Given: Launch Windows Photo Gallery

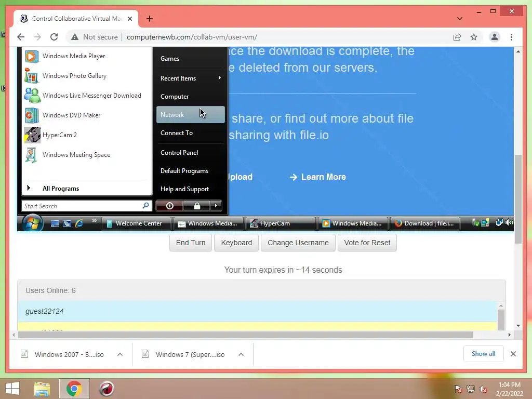Looking at the screenshot, I should [x=87, y=76].
